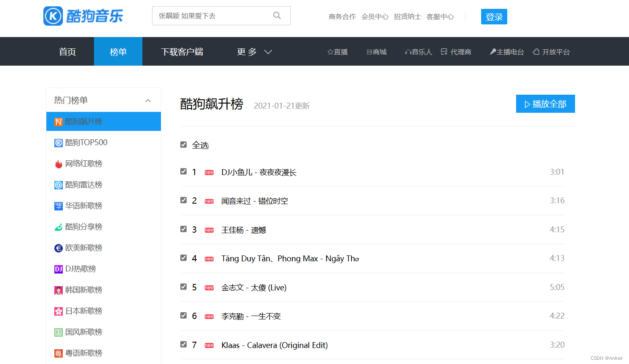This screenshot has height=364, width=629.
Task: Toggle the 全选 select-all checkbox
Action: 183,145
